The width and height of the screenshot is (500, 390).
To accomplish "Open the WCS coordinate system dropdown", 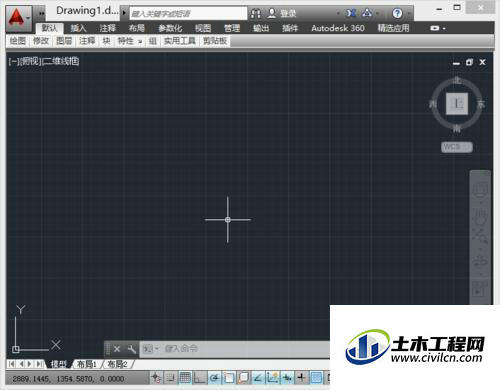I will click(457, 147).
